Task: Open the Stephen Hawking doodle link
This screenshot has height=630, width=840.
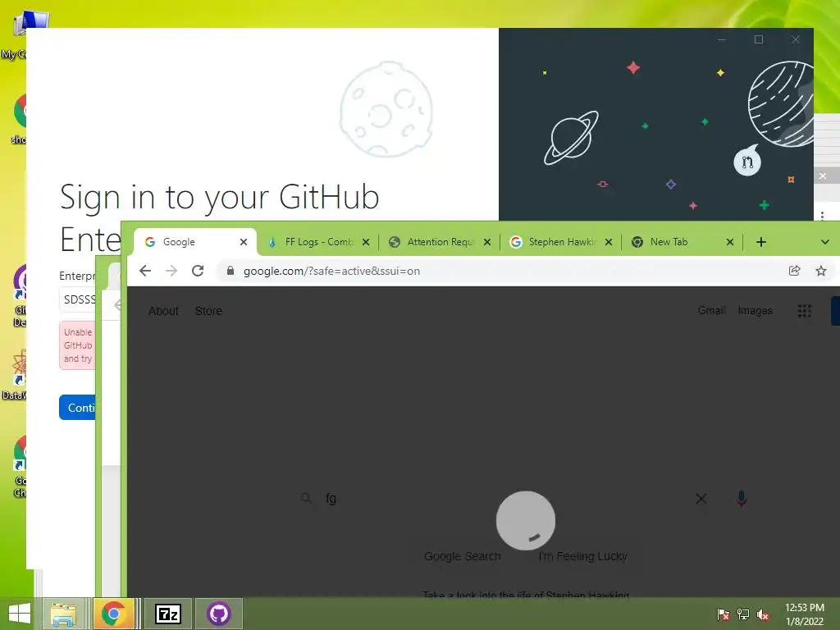Action: pos(526,595)
